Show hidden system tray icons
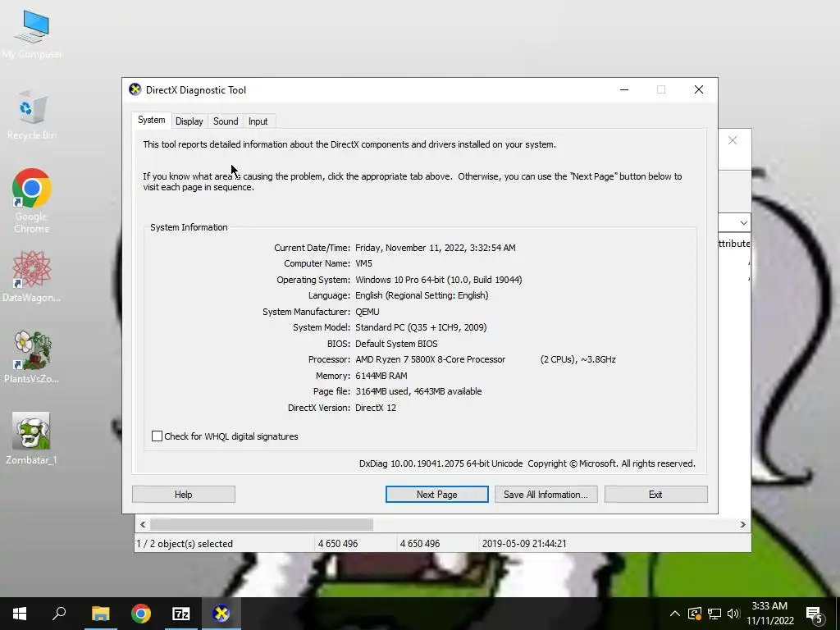 click(x=675, y=614)
